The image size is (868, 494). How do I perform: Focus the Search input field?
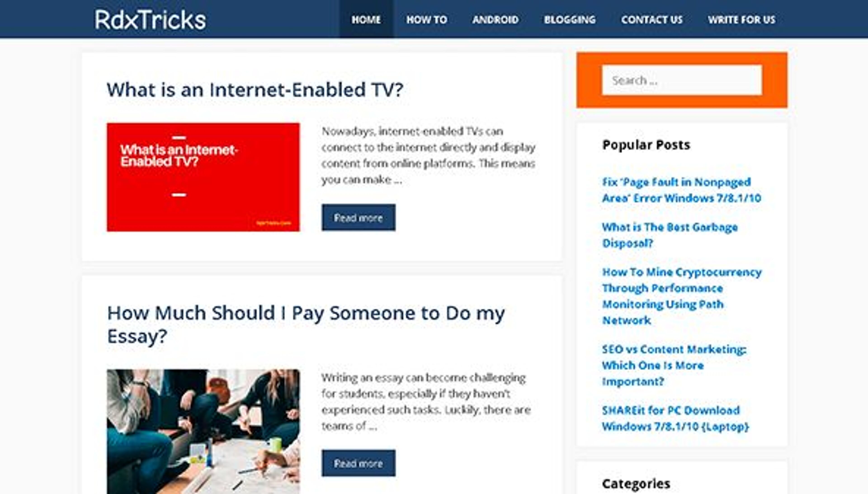click(682, 80)
